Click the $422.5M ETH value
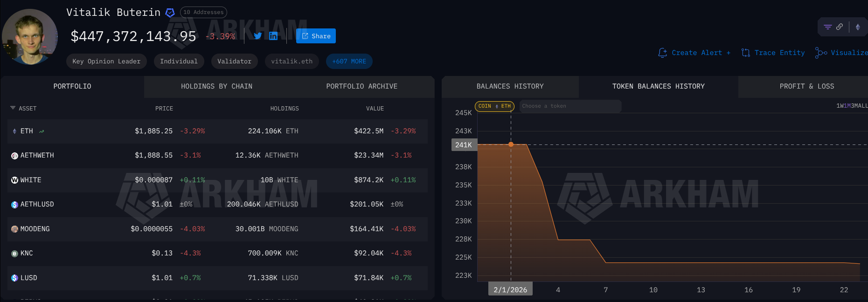The width and height of the screenshot is (868, 302). point(368,131)
